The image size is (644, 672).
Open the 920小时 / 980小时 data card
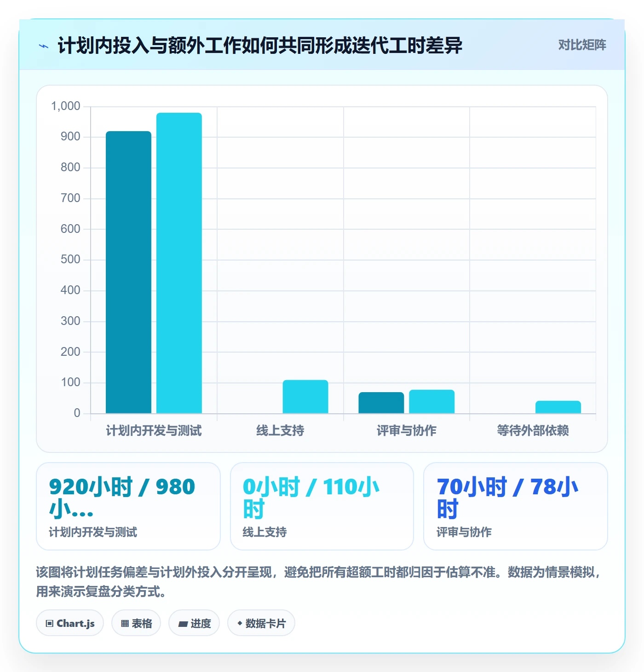pyautogui.click(x=128, y=506)
